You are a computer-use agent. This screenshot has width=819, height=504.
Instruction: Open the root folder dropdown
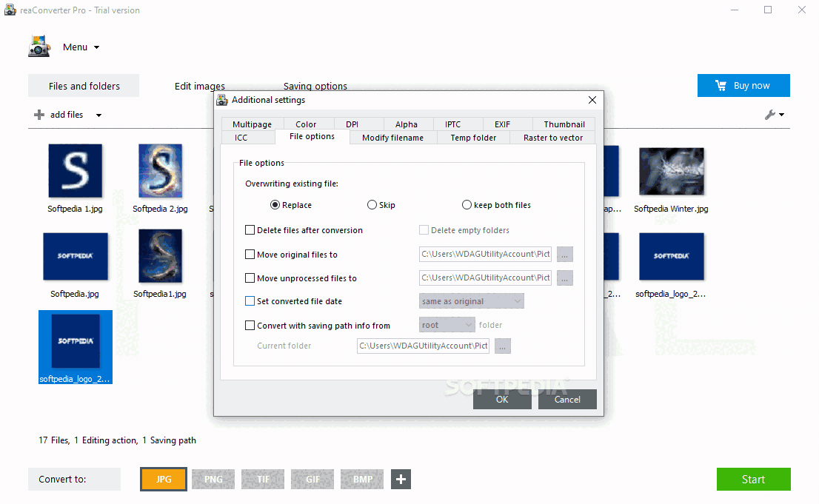(447, 325)
